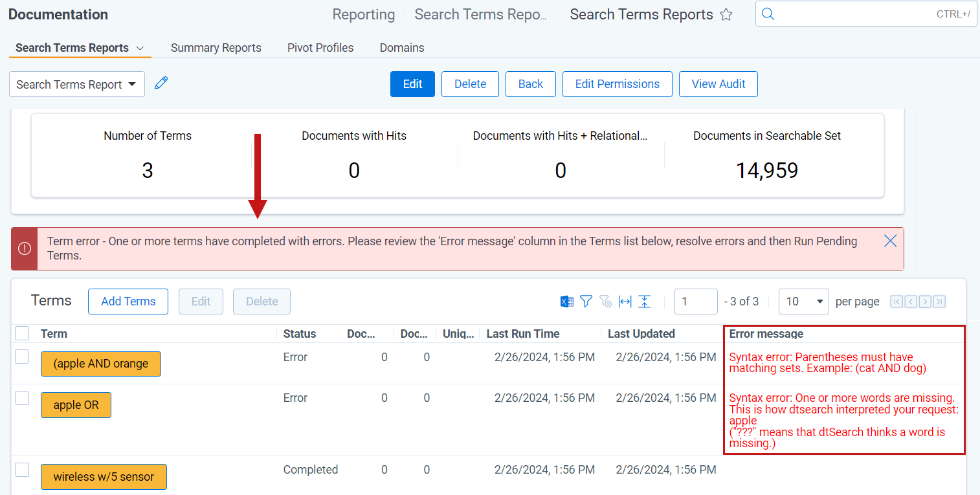Sort by Last Updated column header

click(x=641, y=334)
